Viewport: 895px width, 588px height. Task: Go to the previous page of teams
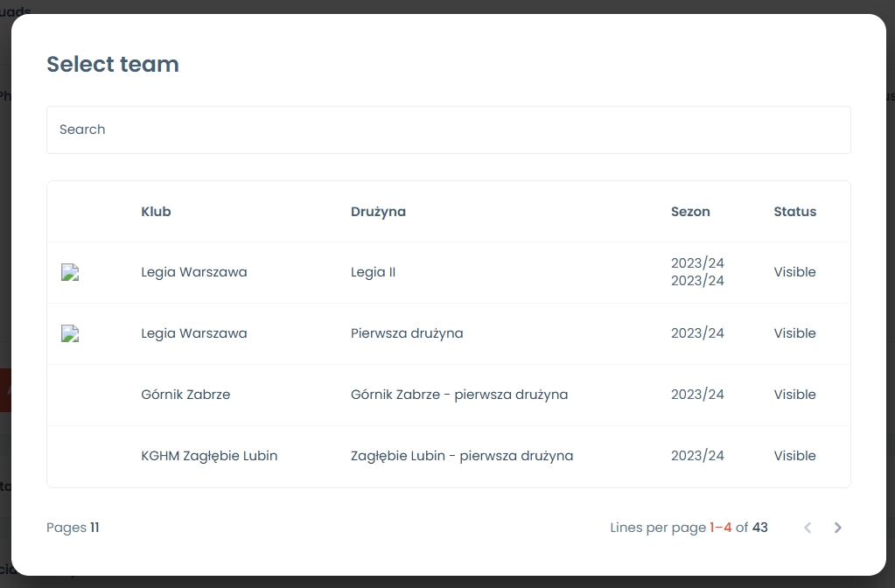tap(808, 528)
